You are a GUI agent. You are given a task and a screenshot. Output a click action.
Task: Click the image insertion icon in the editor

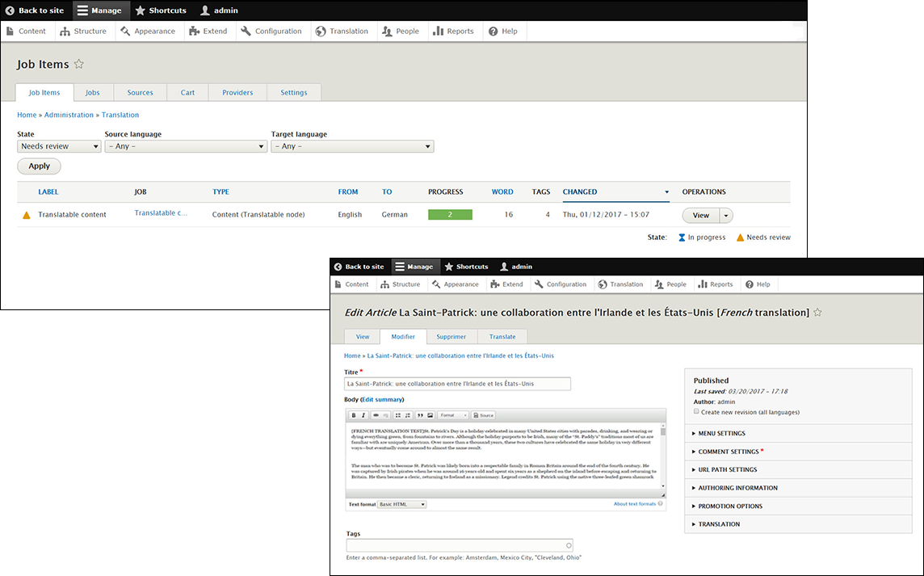pyautogui.click(x=430, y=414)
